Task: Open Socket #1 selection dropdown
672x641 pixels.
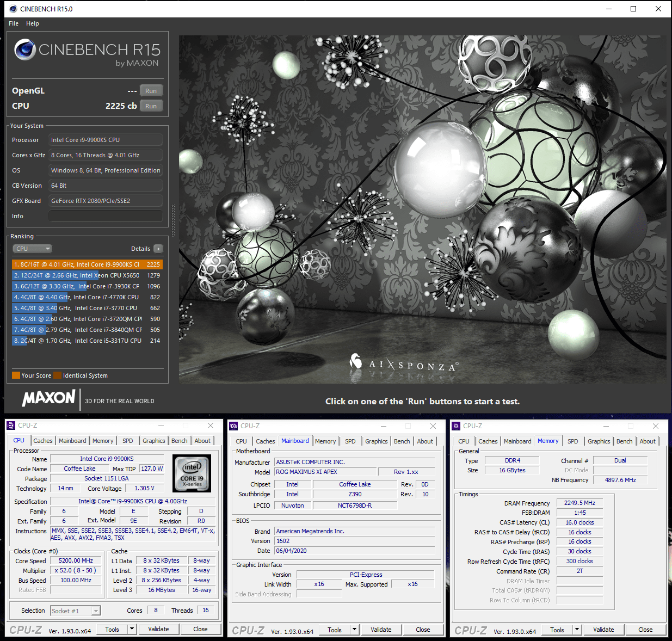Action: [76, 611]
